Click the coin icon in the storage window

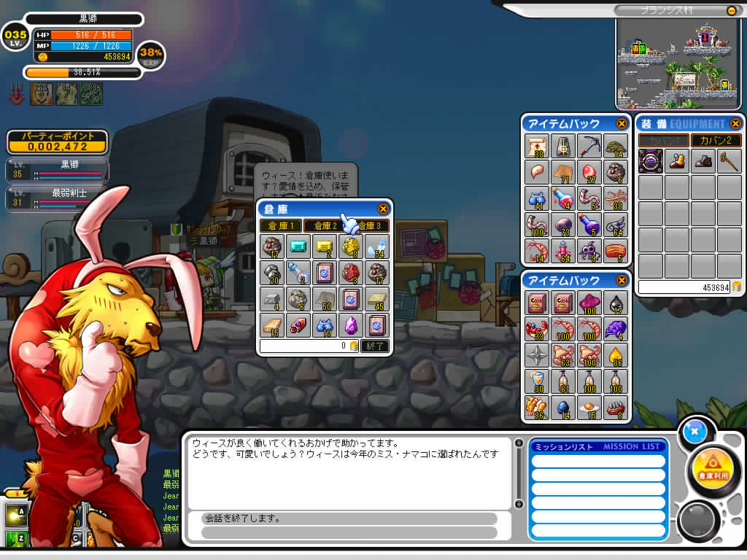[354, 346]
